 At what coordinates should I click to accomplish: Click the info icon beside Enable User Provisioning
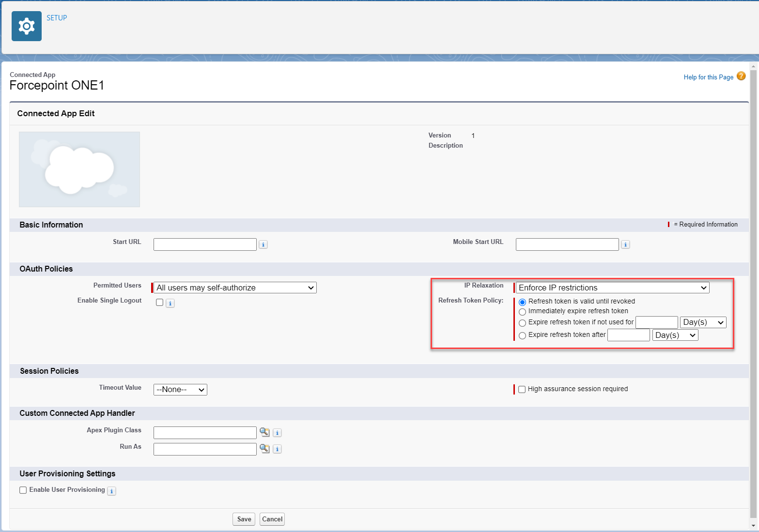[111, 491]
